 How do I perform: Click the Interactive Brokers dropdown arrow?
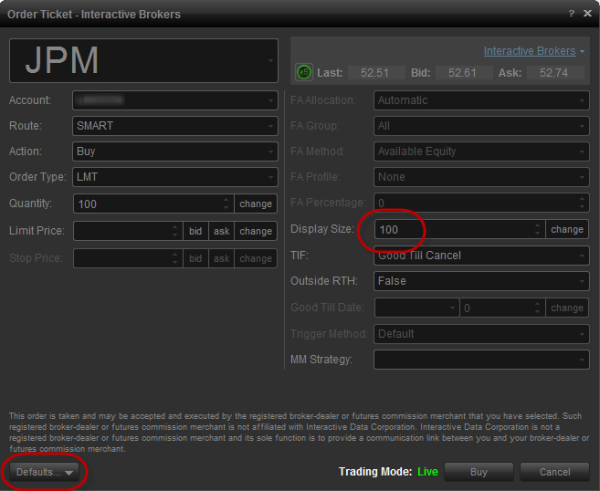click(x=582, y=51)
